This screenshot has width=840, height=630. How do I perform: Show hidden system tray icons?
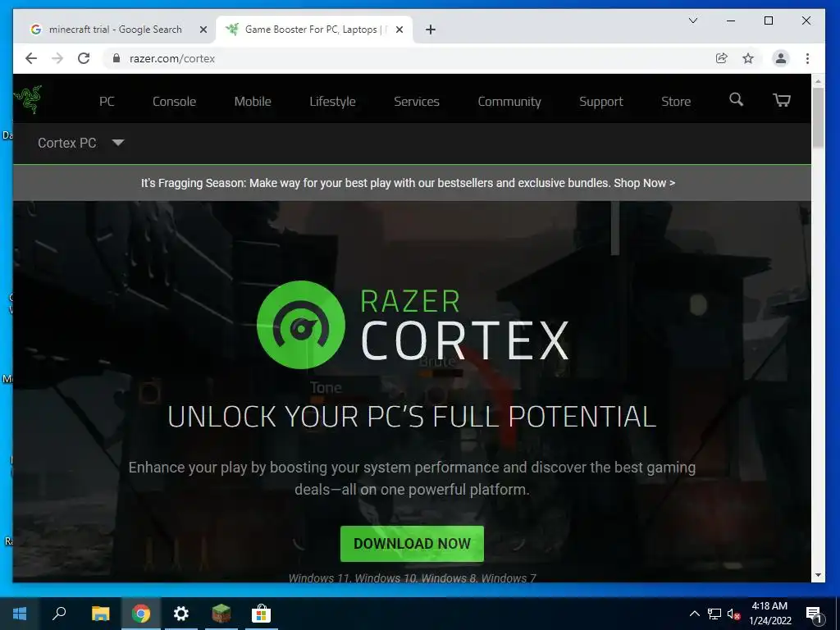click(x=694, y=614)
